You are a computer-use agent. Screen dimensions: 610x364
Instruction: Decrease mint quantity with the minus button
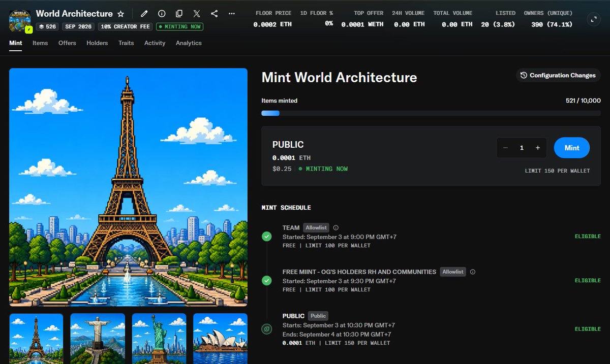click(505, 148)
